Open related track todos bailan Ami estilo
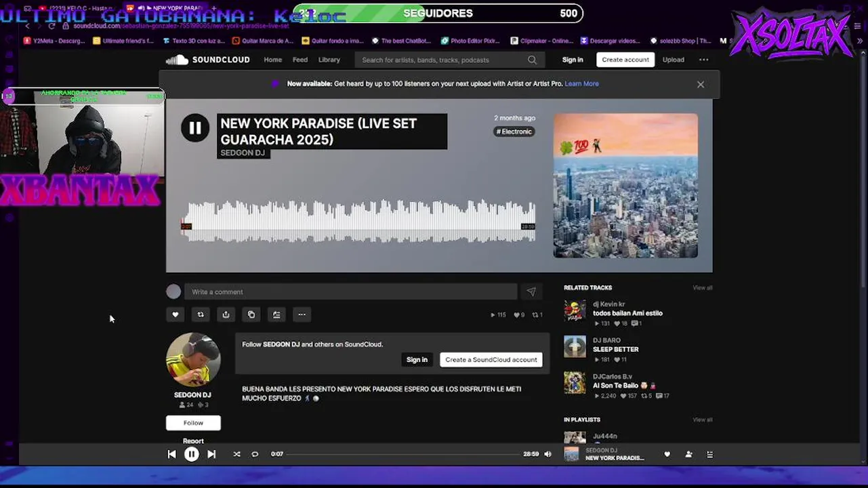 pos(627,313)
